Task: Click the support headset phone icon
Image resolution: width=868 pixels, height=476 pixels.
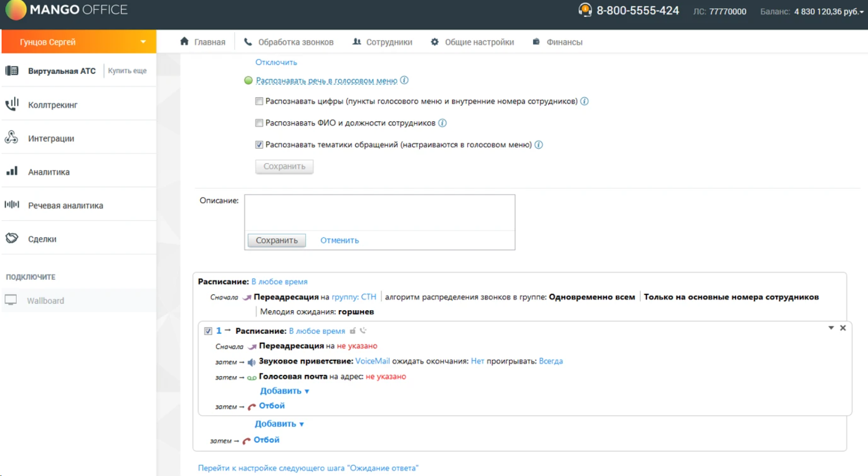Action: [x=585, y=10]
